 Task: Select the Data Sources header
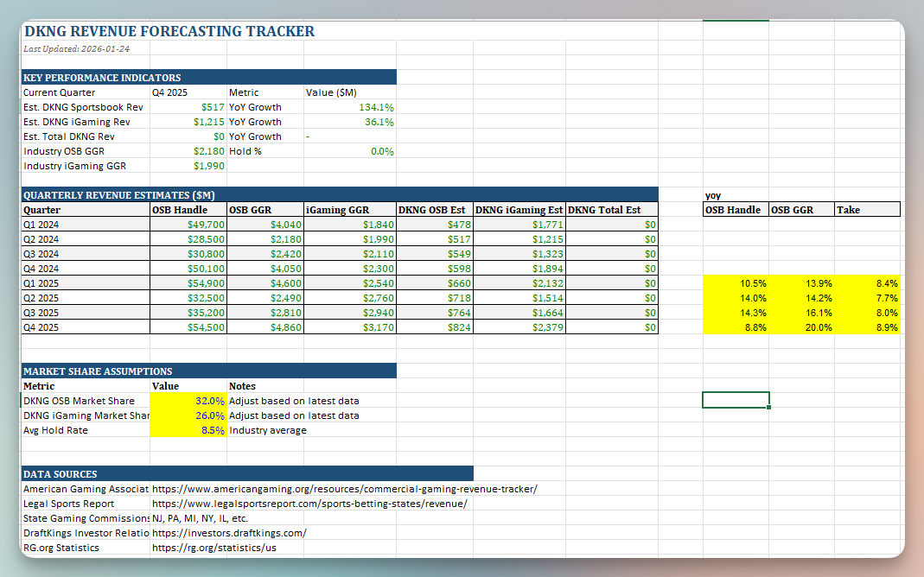(x=247, y=474)
